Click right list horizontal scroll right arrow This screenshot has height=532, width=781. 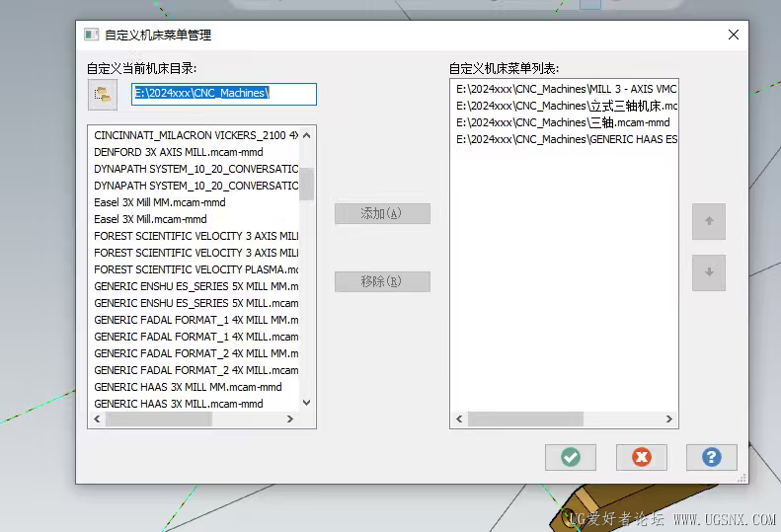(668, 419)
